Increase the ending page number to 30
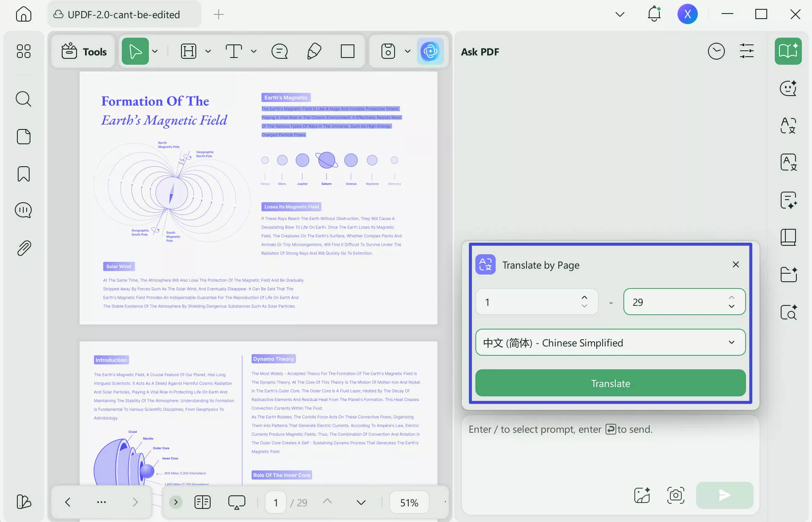Viewport: 812px width, 522px height. tap(731, 298)
